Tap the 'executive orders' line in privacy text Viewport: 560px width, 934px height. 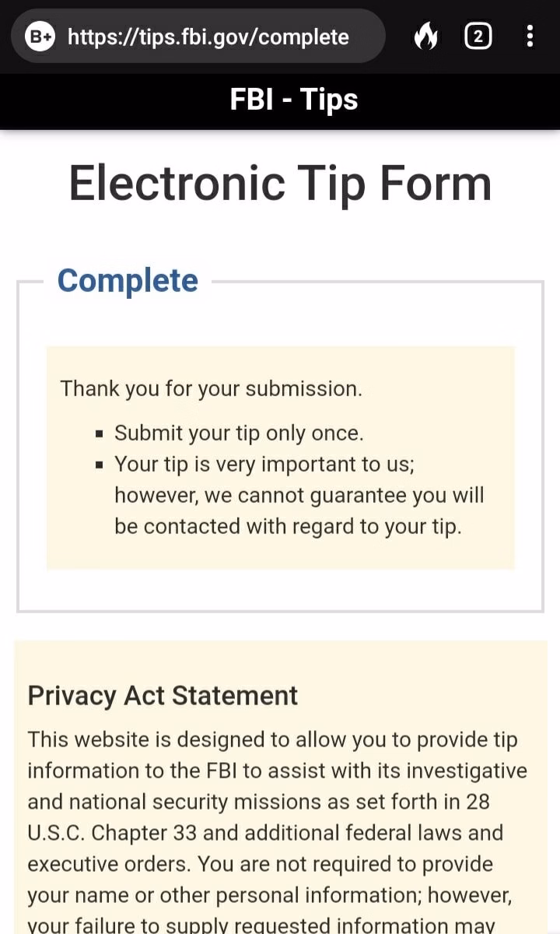[x=111, y=864]
